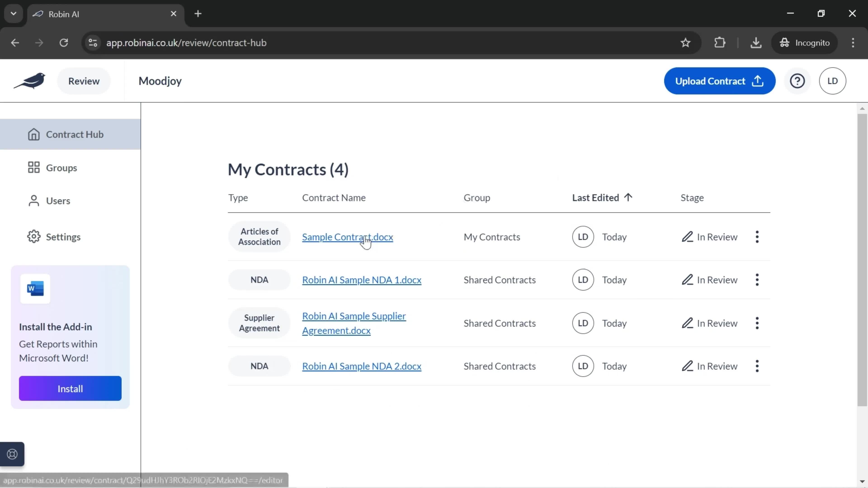Select the Review menu tab
Viewport: 868px width, 488px height.
coord(83,80)
